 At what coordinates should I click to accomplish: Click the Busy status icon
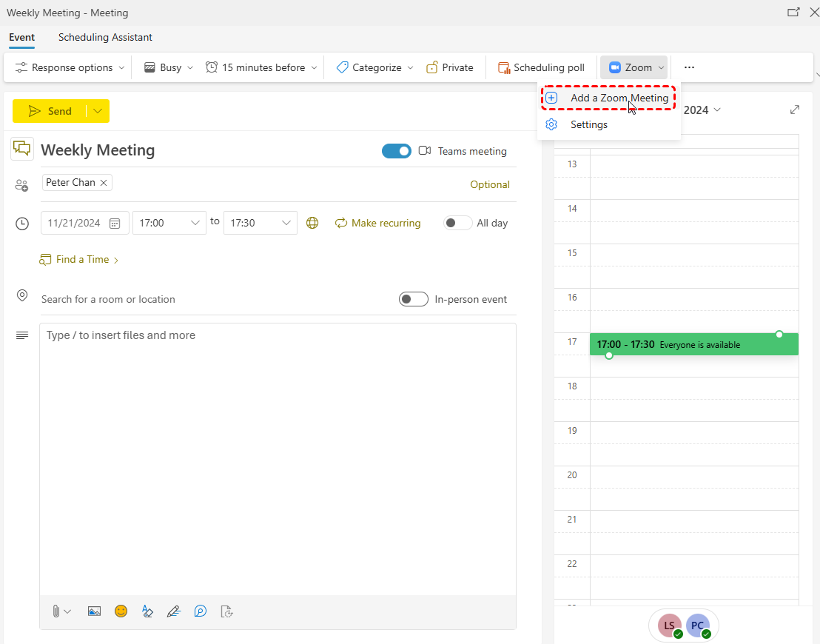[x=149, y=67]
